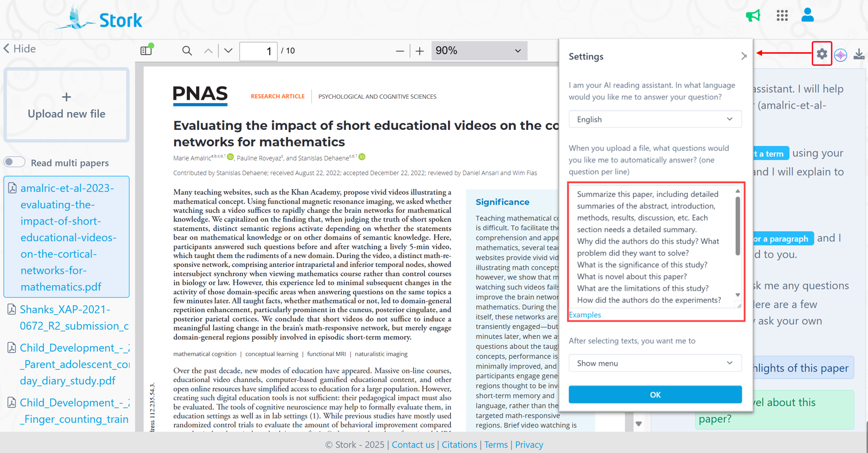868x453 pixels.
Task: Enable the Read multi papers toggle
Action: [14, 163]
